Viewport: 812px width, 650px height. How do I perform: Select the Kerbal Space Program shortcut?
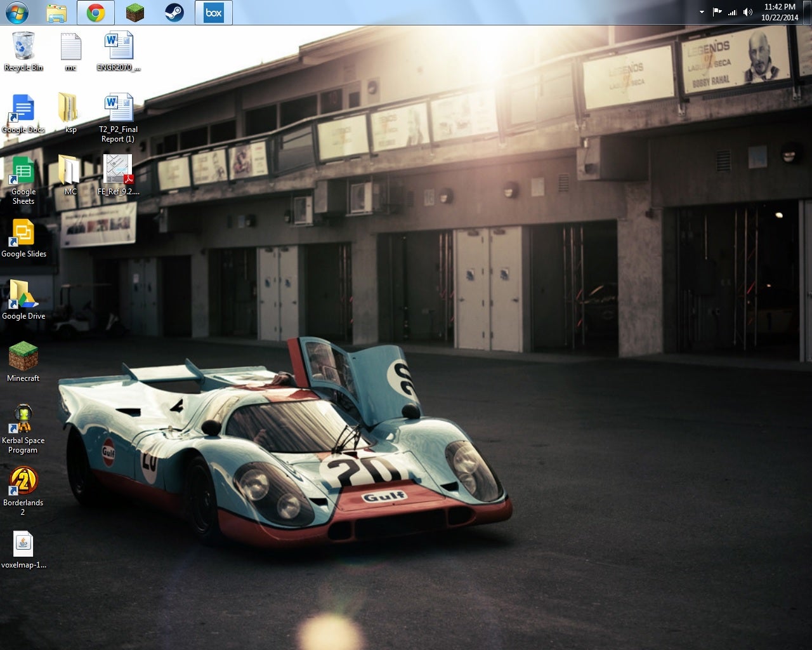coord(23,429)
